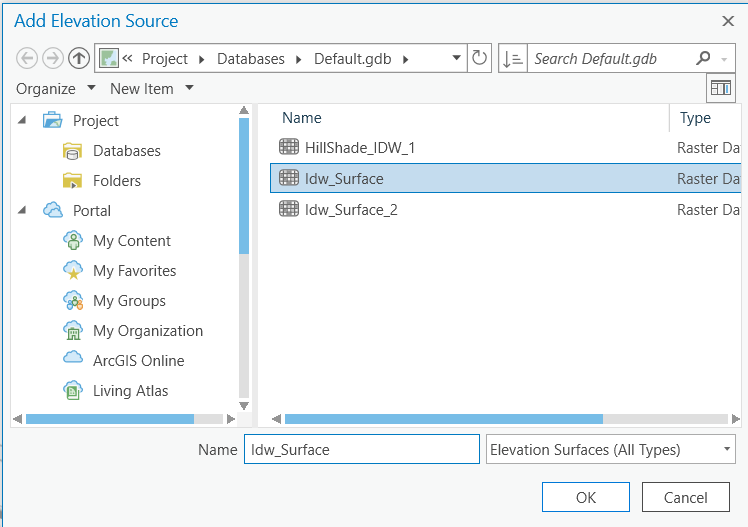Viewport: 748px width, 527px height.
Task: Click the Name text field
Action: (361, 450)
